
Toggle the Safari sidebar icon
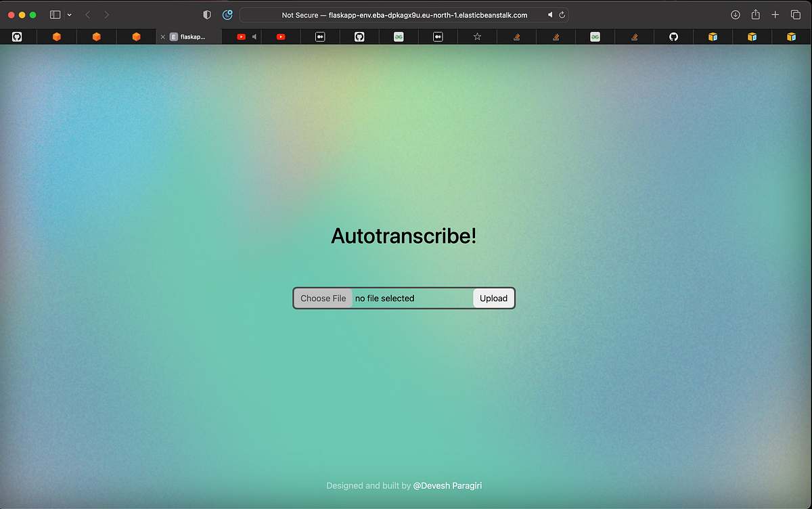[x=55, y=15]
